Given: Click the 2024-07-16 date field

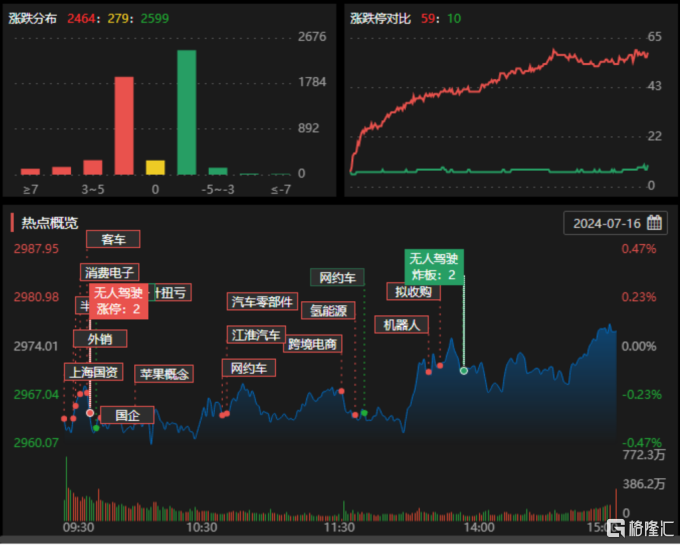Looking at the screenshot, I should 615,223.
